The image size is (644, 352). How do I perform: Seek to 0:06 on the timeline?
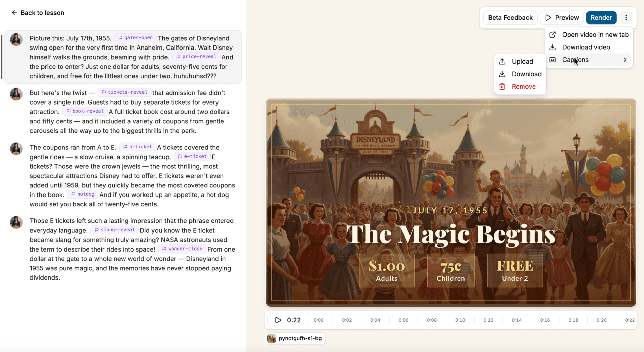(404, 320)
